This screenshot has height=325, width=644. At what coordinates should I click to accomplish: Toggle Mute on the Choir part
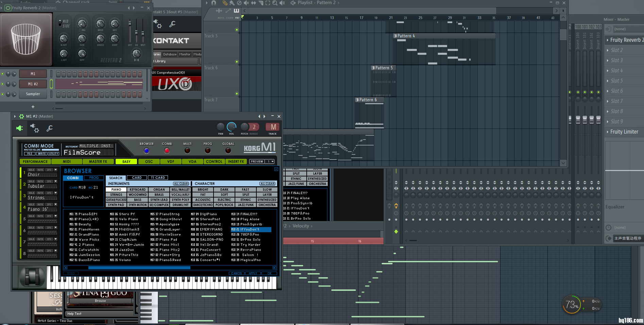[x=40, y=170]
